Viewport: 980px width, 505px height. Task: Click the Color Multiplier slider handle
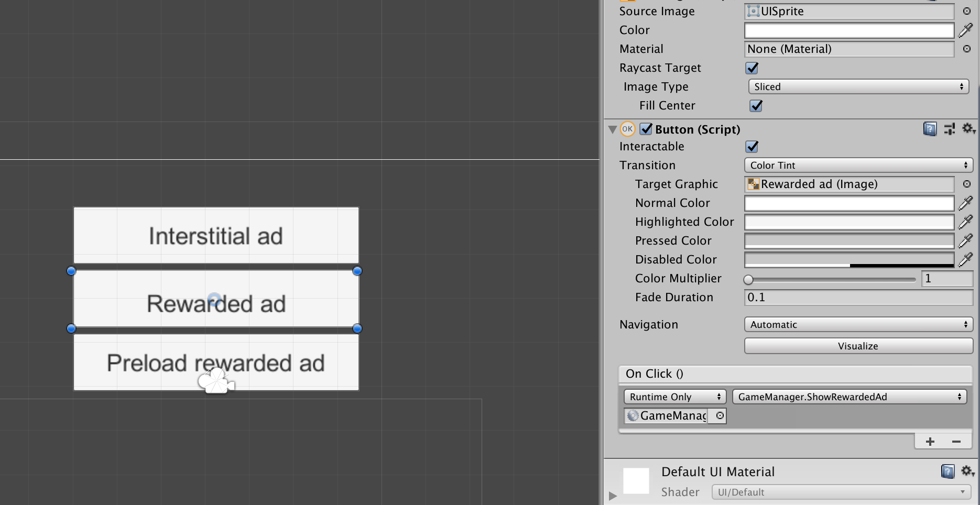pyautogui.click(x=748, y=279)
